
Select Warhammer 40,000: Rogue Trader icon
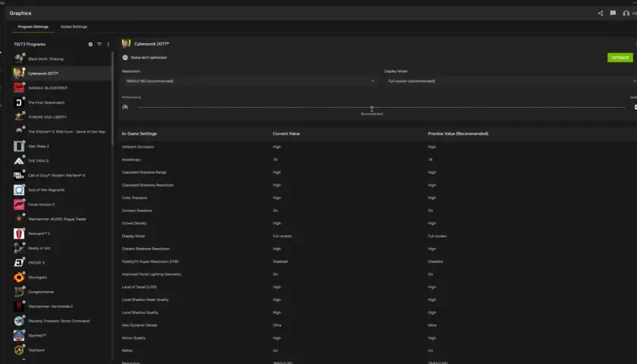tap(19, 219)
